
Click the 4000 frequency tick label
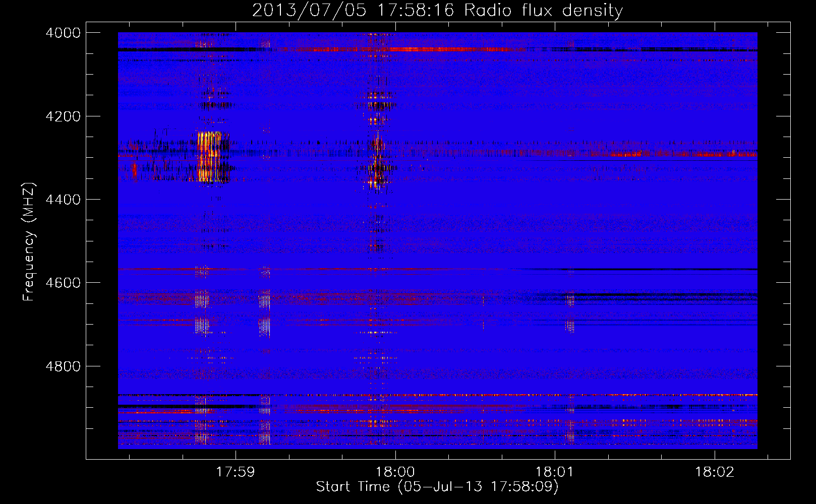click(x=63, y=33)
